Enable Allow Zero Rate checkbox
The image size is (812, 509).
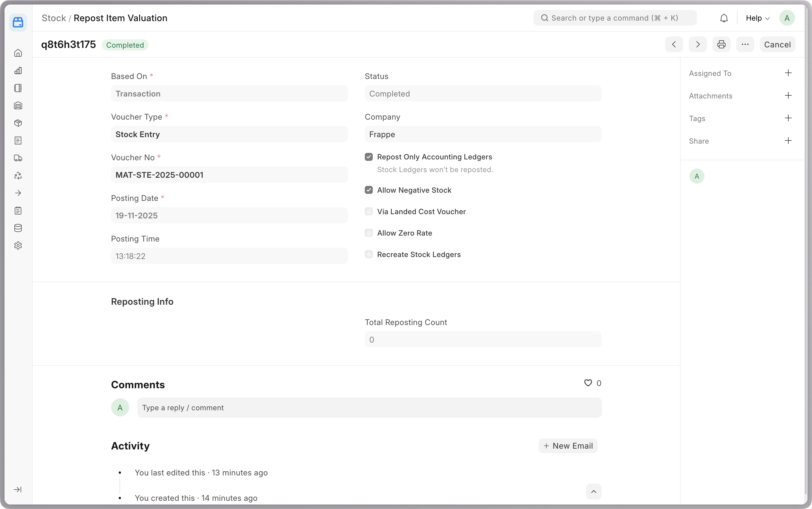click(x=369, y=233)
